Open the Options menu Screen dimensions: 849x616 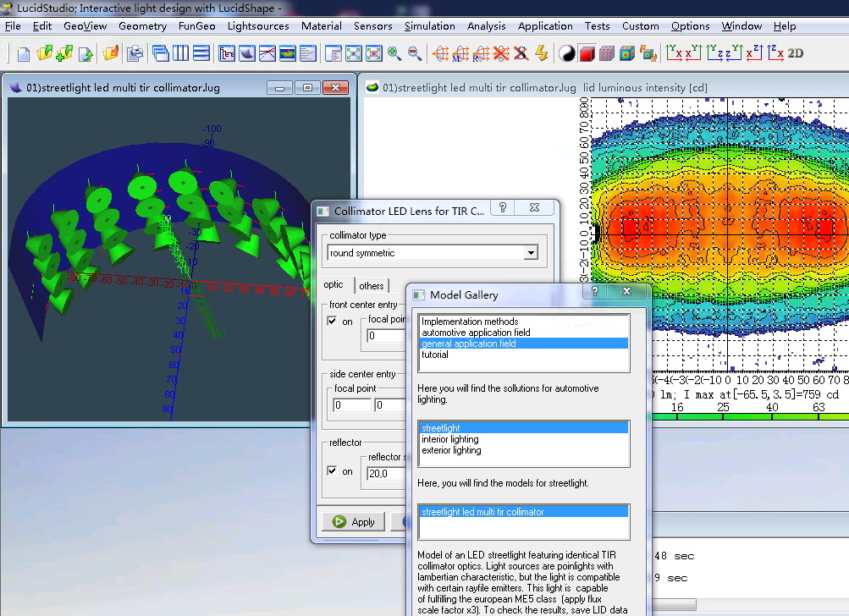691,26
